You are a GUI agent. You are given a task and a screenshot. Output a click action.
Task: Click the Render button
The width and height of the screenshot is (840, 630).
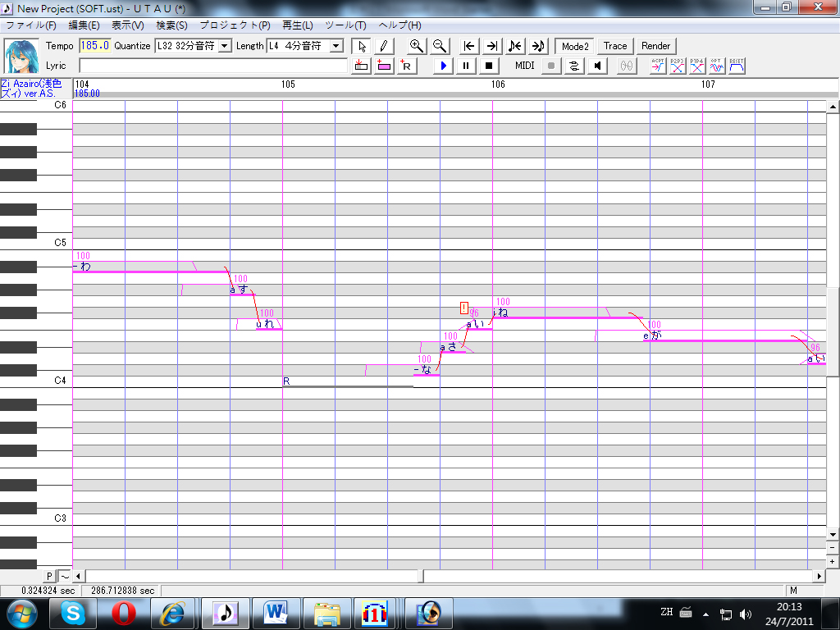655,46
